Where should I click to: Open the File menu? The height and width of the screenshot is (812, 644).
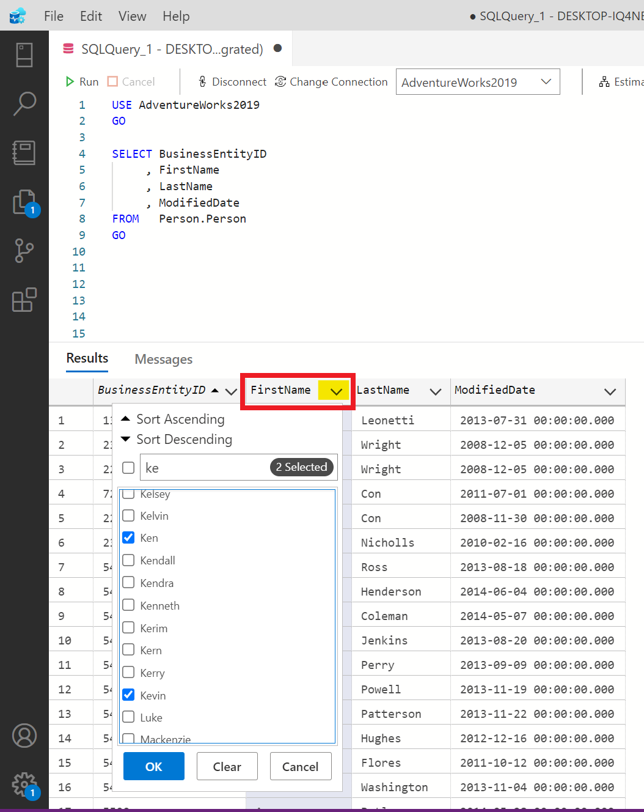coord(54,16)
